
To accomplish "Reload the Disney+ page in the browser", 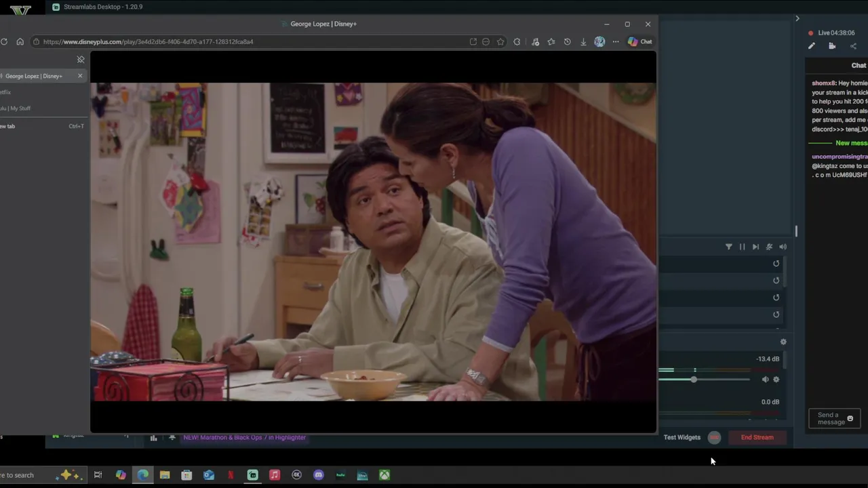I will point(4,41).
